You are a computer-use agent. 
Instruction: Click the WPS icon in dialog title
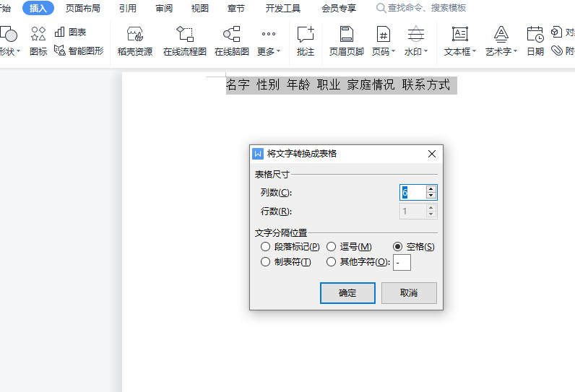[258, 154]
